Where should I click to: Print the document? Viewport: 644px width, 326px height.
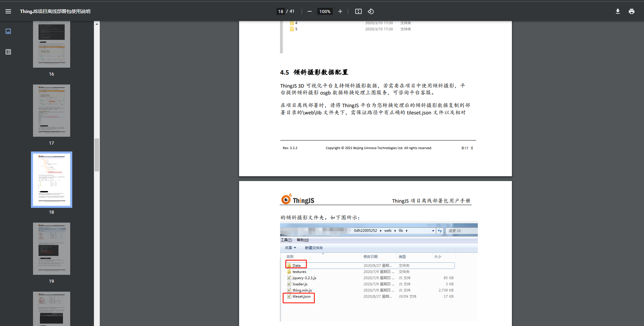(x=632, y=11)
